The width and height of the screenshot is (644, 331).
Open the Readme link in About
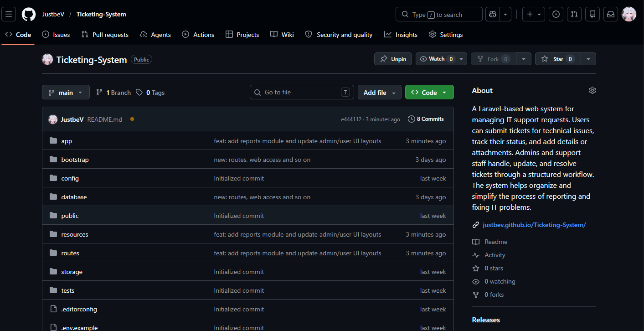(490, 242)
